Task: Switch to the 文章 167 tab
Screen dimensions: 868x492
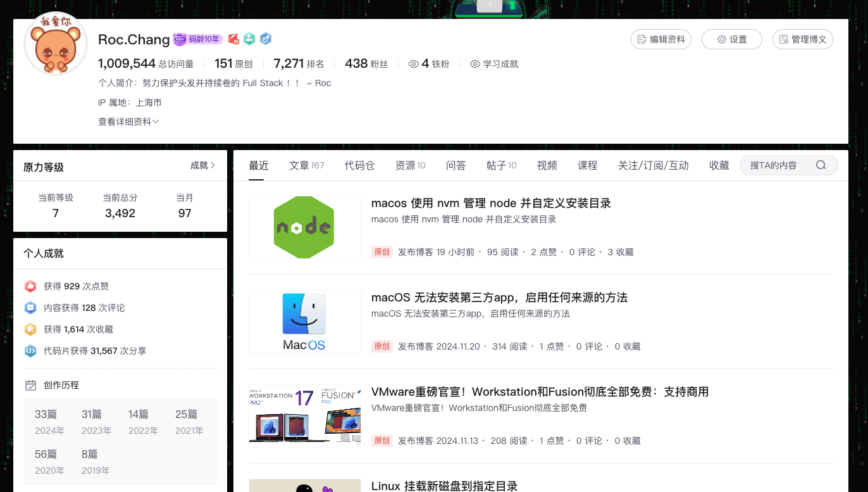Action: [307, 165]
